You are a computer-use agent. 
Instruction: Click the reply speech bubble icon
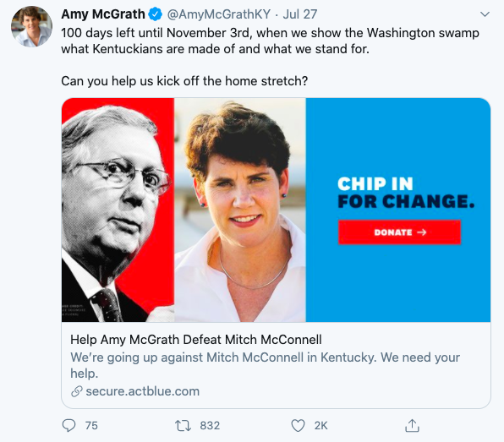click(x=68, y=426)
